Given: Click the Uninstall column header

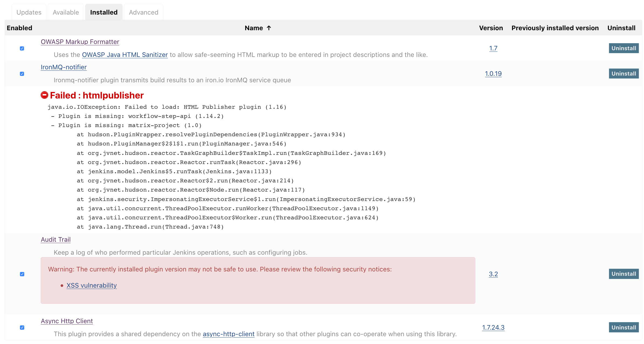Looking at the screenshot, I should [621, 28].
